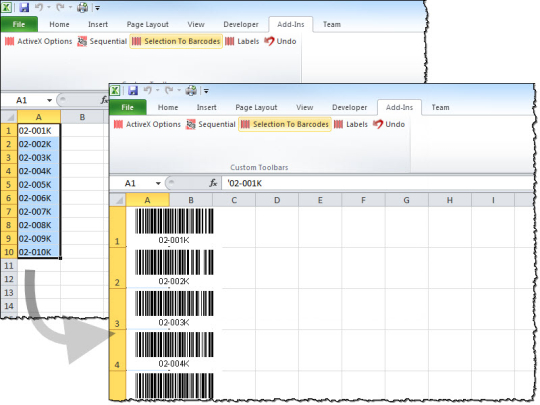This screenshot has height=405, width=540.
Task: Click cell containing 02-010K in back window
Action: pyautogui.click(x=39, y=252)
